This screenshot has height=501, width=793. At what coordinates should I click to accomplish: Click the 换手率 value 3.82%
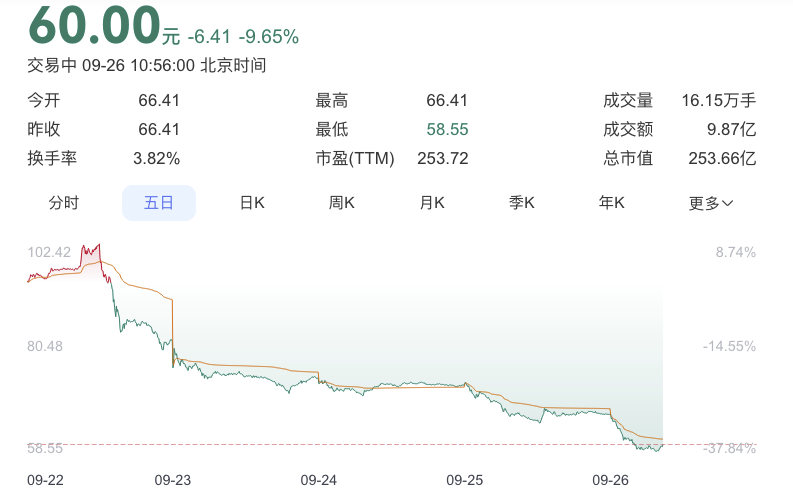(156, 158)
